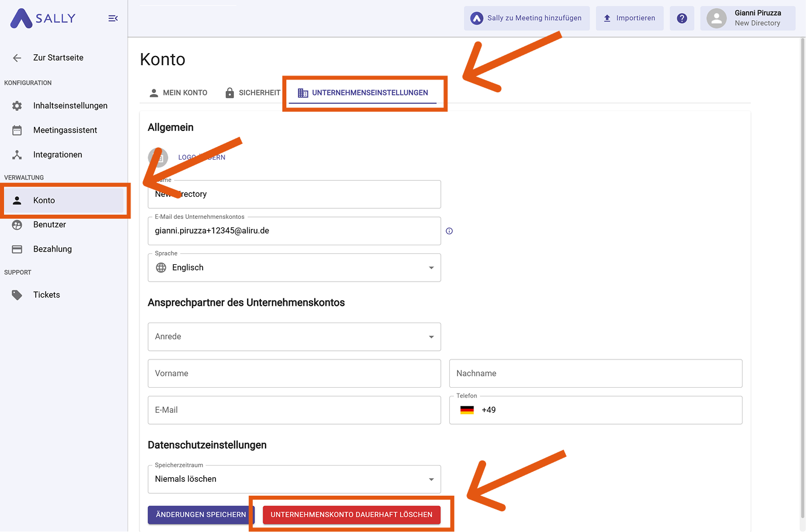Click the Telefon number field
Screen dimensions: 806x532
(596, 410)
